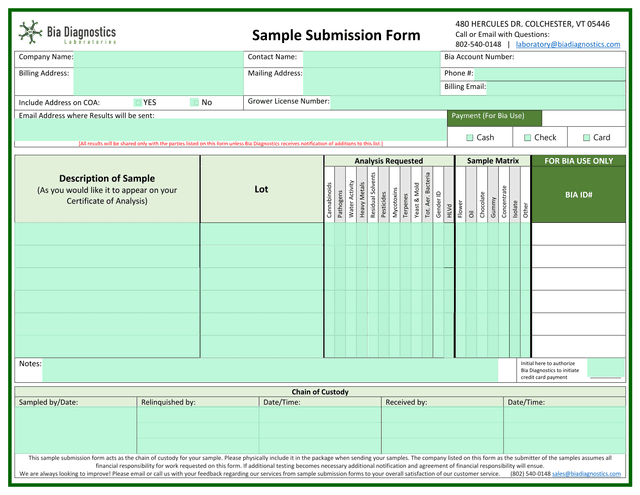Click the 'Pathogens' column header
Image resolution: width=640 pixels, height=495 pixels.
[x=340, y=194]
